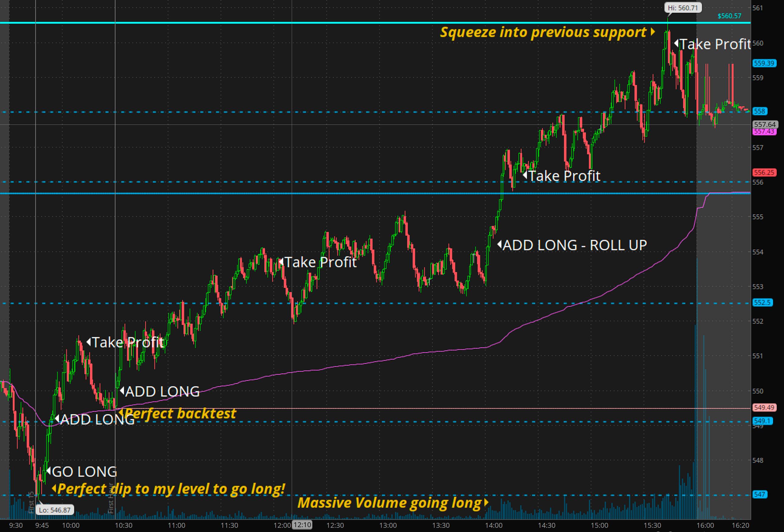Viewport: 784px width, 532px height.
Task: Click the Hi: 560.71 price bubble
Action: pos(683,8)
